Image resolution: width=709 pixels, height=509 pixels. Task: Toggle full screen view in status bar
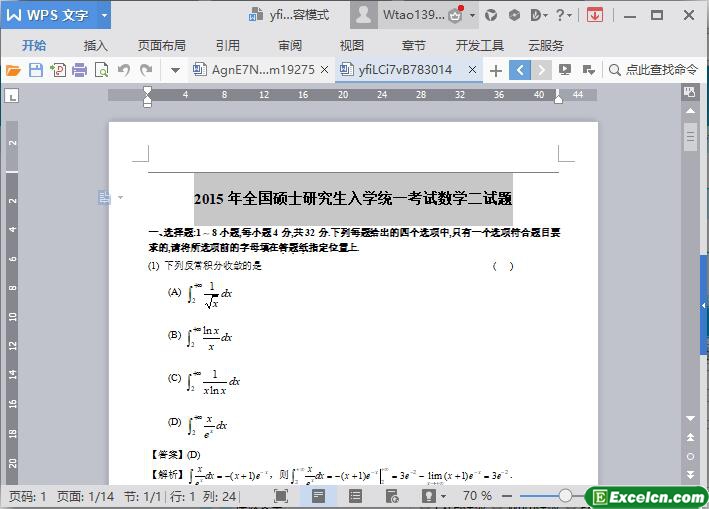(x=281, y=496)
